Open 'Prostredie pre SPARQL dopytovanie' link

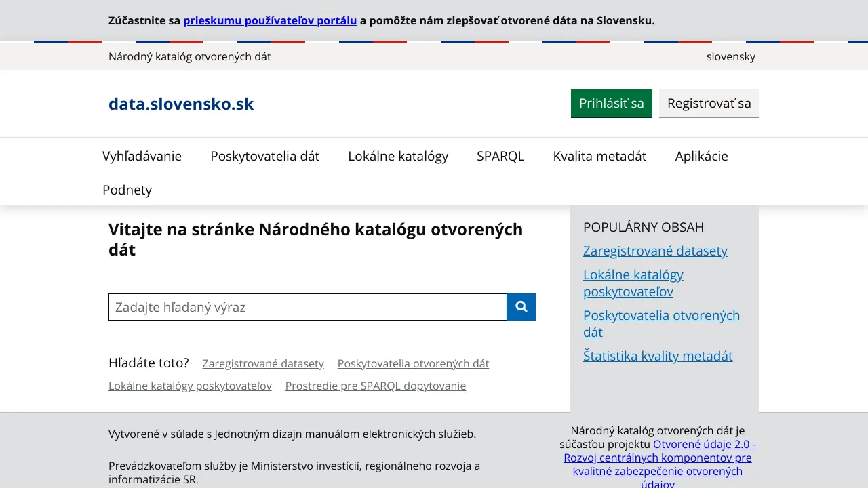[x=376, y=386]
